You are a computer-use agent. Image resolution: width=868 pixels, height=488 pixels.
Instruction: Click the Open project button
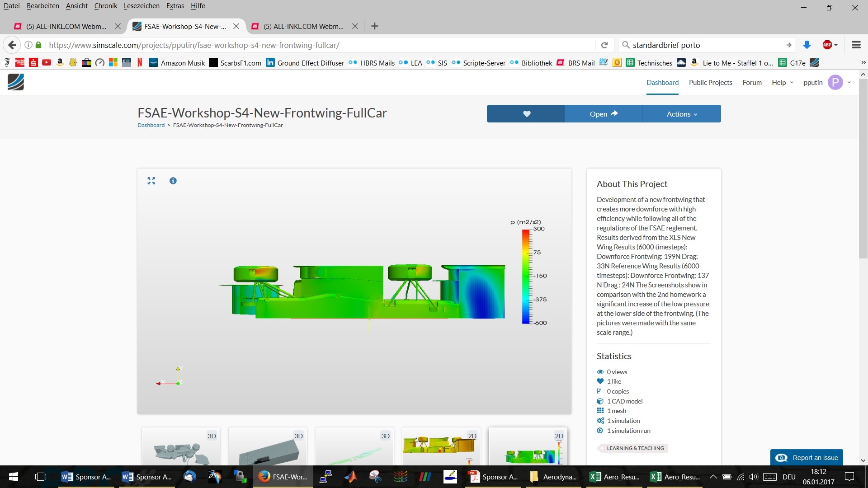pyautogui.click(x=604, y=114)
